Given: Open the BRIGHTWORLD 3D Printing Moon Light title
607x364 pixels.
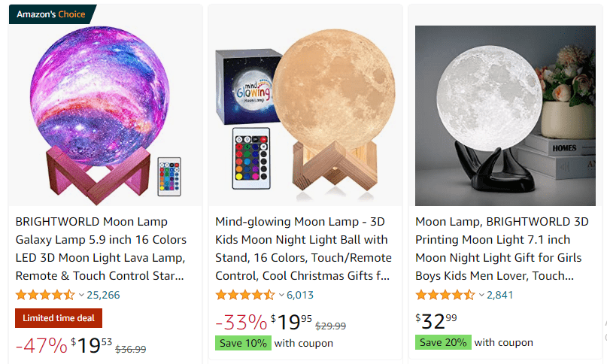Looking at the screenshot, I should (x=502, y=249).
